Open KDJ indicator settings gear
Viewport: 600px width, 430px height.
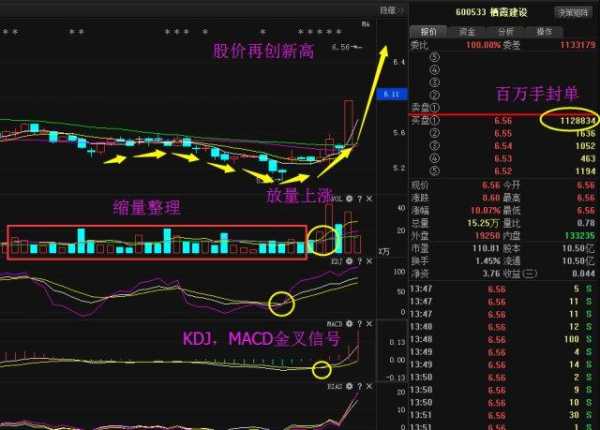[x=349, y=261]
